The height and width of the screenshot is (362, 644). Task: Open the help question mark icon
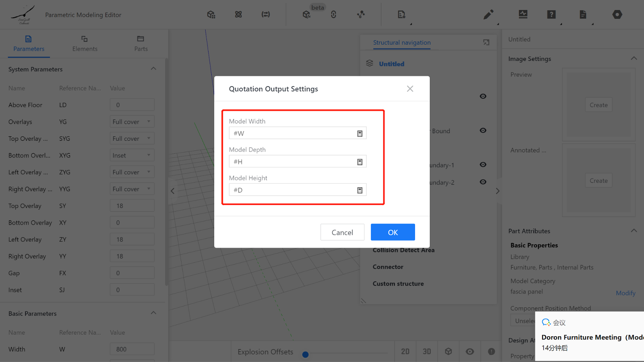(551, 15)
